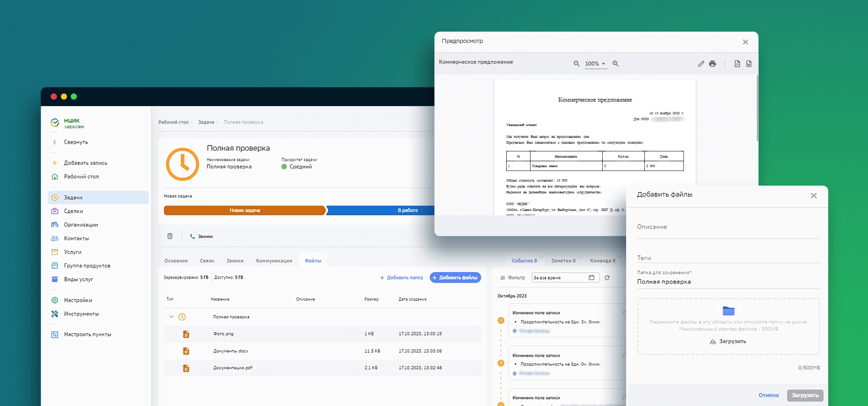Switch to the Коммуникации tab
This screenshot has height=406, width=868.
[274, 261]
